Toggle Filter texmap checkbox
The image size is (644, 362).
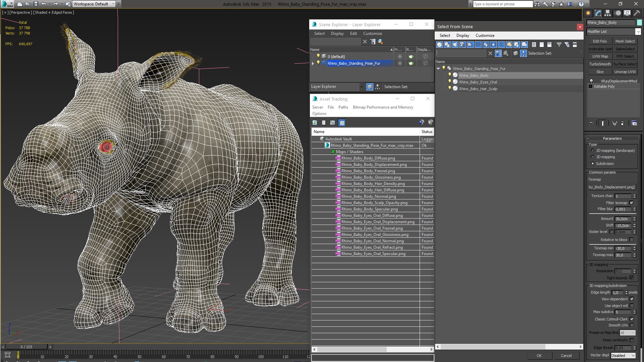pos(632,203)
